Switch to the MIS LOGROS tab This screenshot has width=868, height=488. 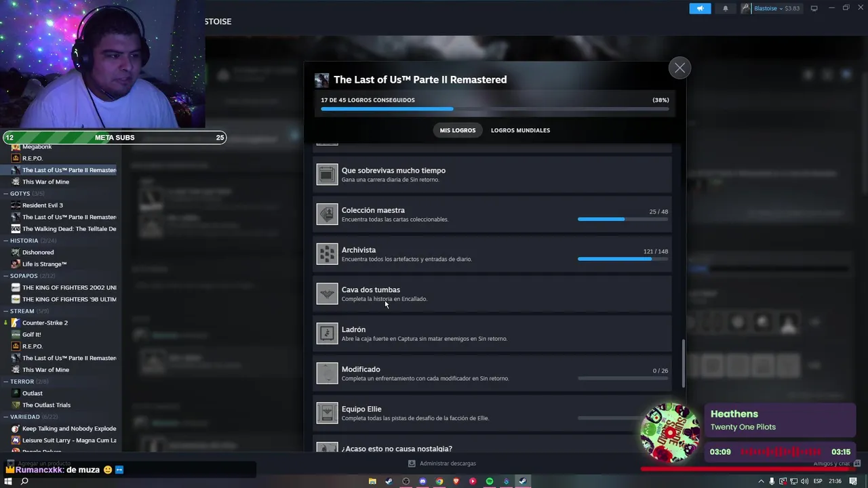coord(458,130)
